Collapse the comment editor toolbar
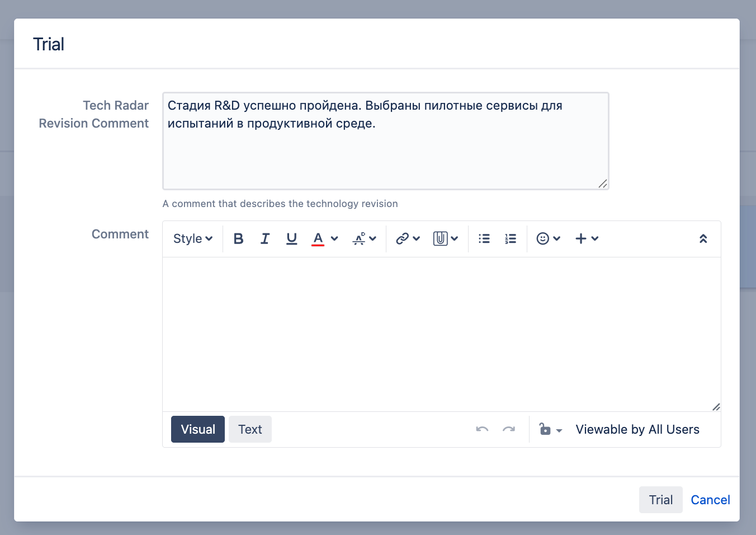 (703, 239)
